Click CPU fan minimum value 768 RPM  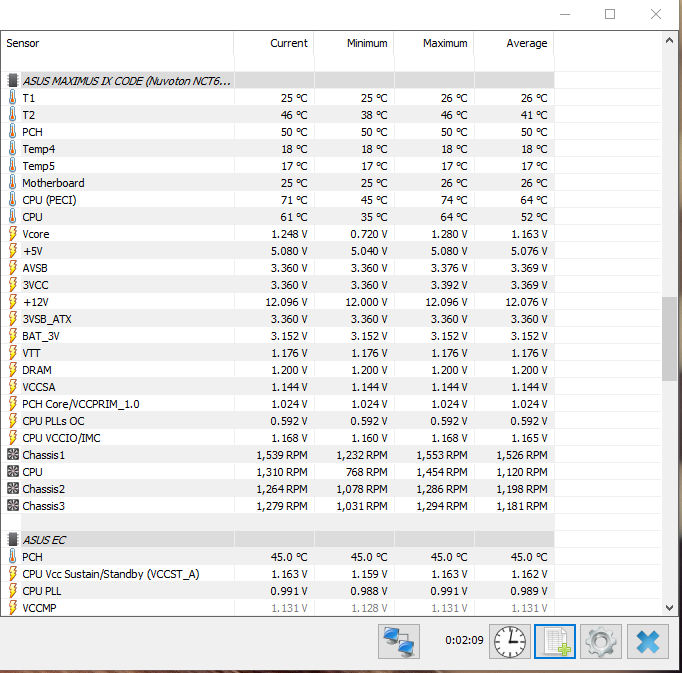[x=367, y=472]
